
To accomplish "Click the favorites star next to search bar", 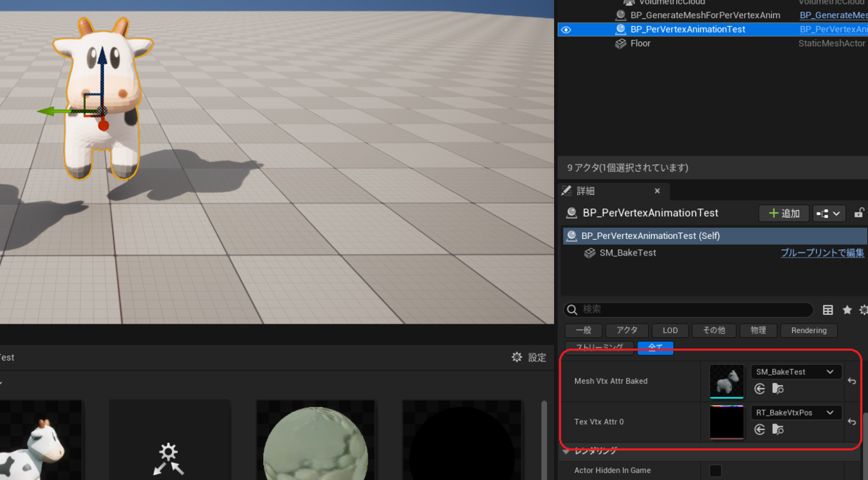I will [x=846, y=309].
